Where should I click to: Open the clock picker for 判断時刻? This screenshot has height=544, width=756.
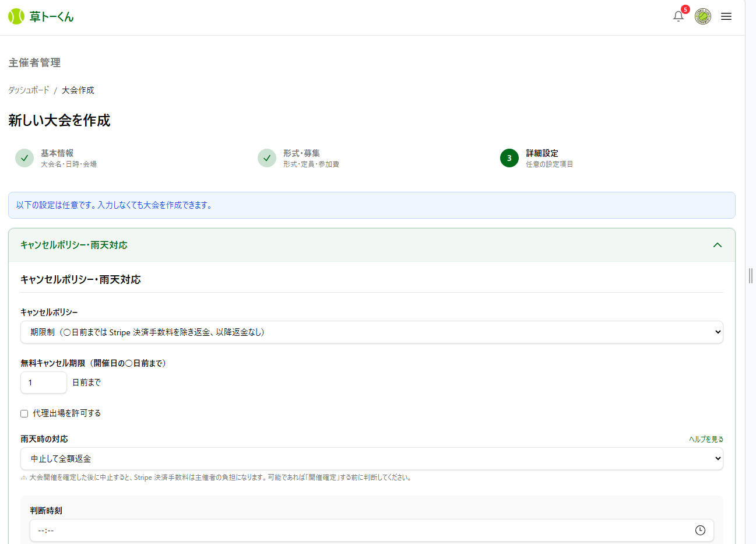pos(700,530)
